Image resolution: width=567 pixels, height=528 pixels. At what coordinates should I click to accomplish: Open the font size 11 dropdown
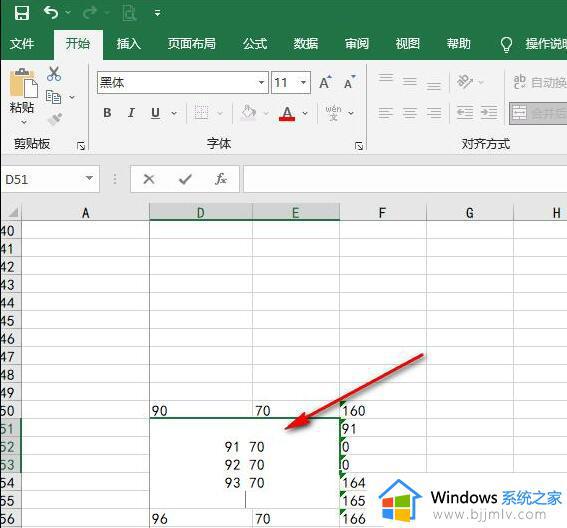[303, 83]
